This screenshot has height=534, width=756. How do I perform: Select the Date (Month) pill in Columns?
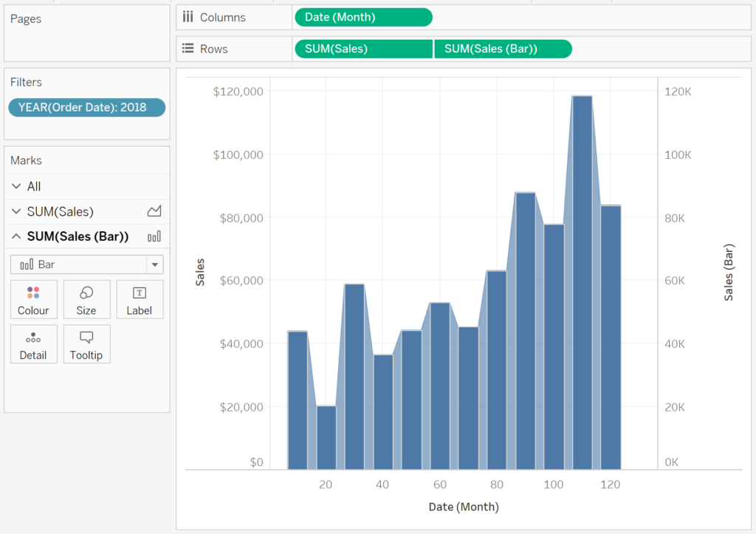click(x=363, y=18)
